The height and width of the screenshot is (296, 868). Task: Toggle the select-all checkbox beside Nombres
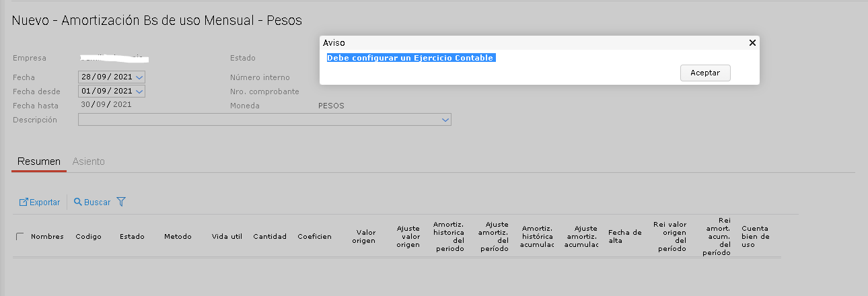pyautogui.click(x=20, y=236)
